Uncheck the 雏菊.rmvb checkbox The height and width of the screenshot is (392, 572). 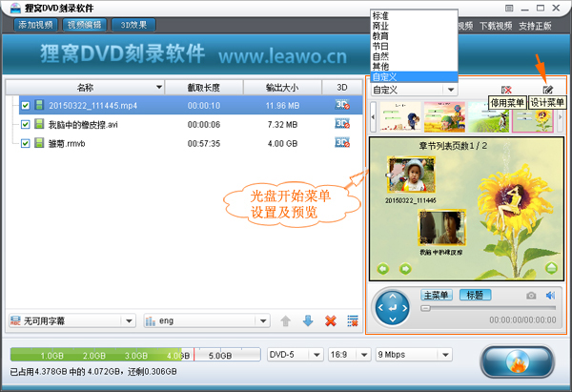coord(25,143)
